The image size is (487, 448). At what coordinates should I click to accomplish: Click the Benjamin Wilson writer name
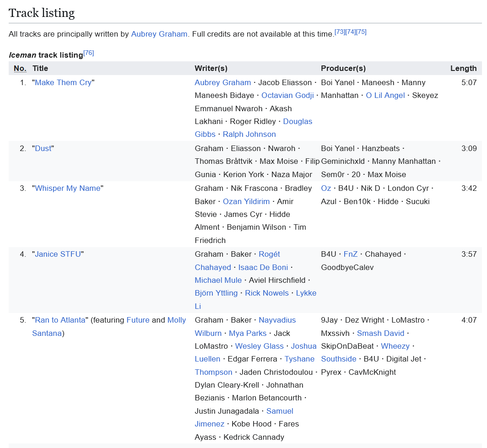point(256,227)
